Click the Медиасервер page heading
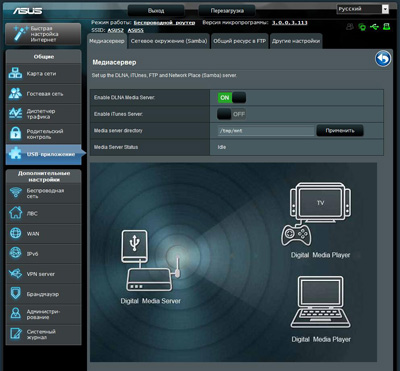Screen dimensions: 400x371 (x=114, y=62)
